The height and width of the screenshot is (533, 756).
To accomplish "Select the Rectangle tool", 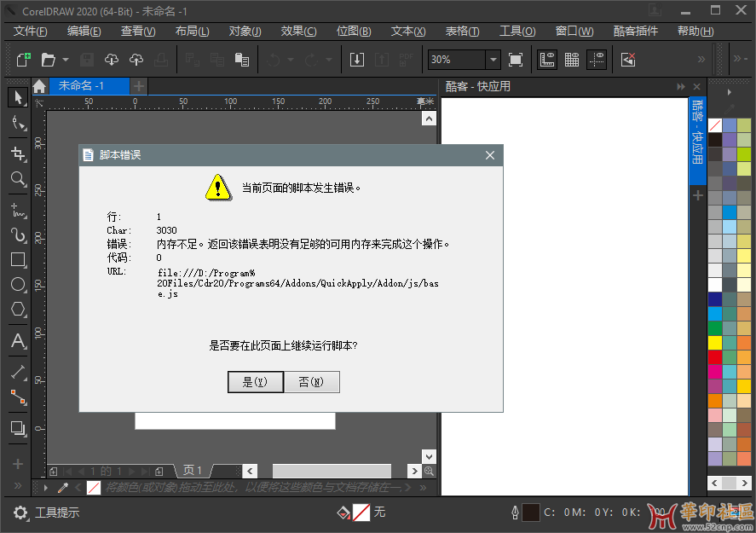I will [x=18, y=259].
